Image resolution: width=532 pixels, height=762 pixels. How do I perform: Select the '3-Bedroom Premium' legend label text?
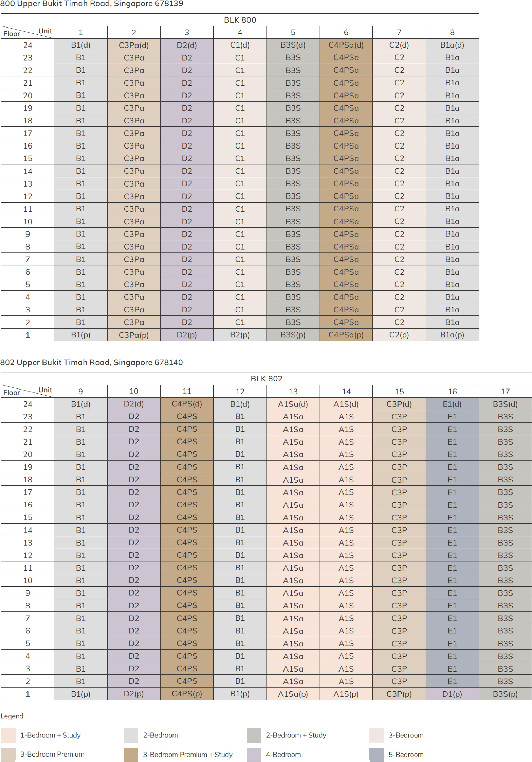[52, 754]
